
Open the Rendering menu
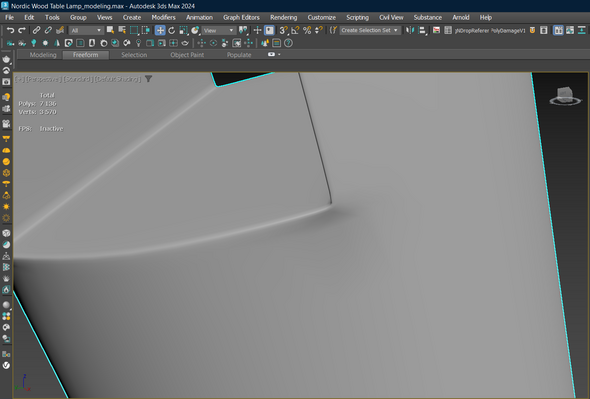tap(283, 17)
